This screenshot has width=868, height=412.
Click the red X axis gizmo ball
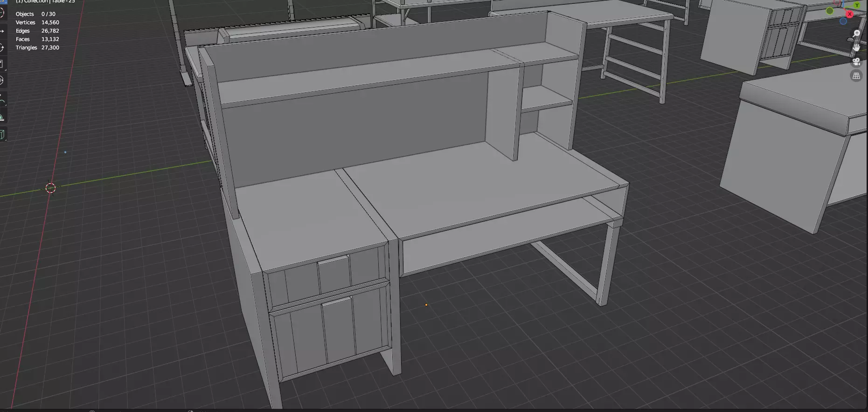tap(850, 14)
